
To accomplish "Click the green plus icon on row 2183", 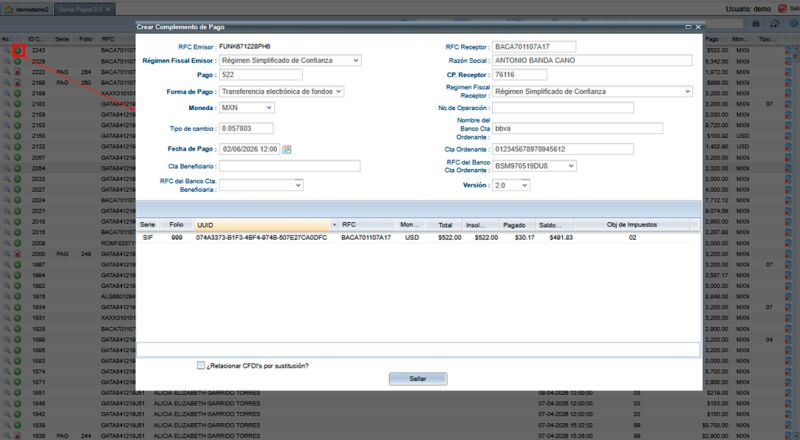I will click(17, 104).
